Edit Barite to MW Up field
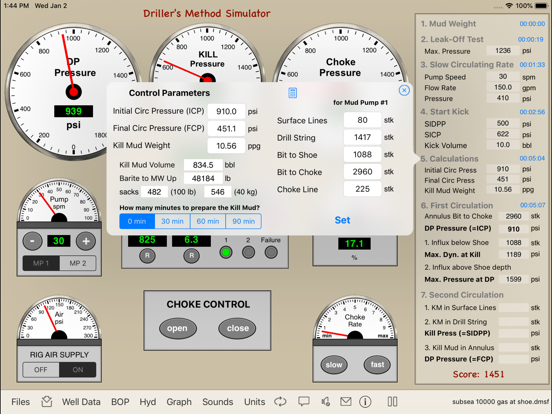Image resolution: width=552 pixels, height=414 pixels. (x=203, y=178)
